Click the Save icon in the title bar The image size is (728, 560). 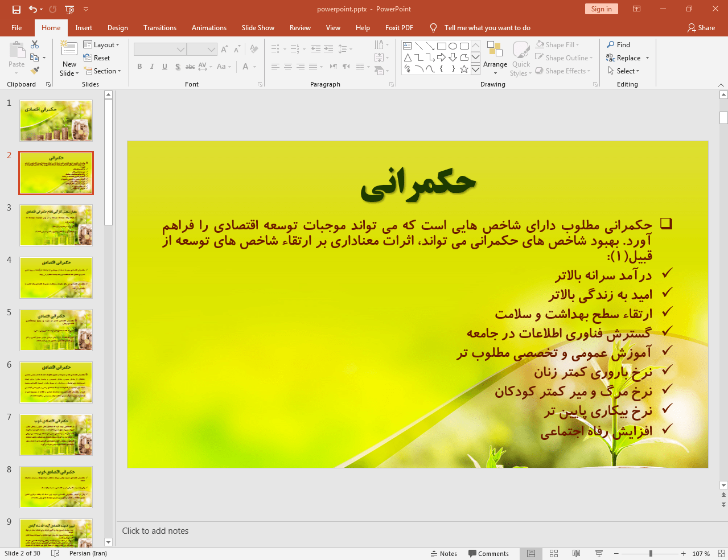tap(17, 9)
